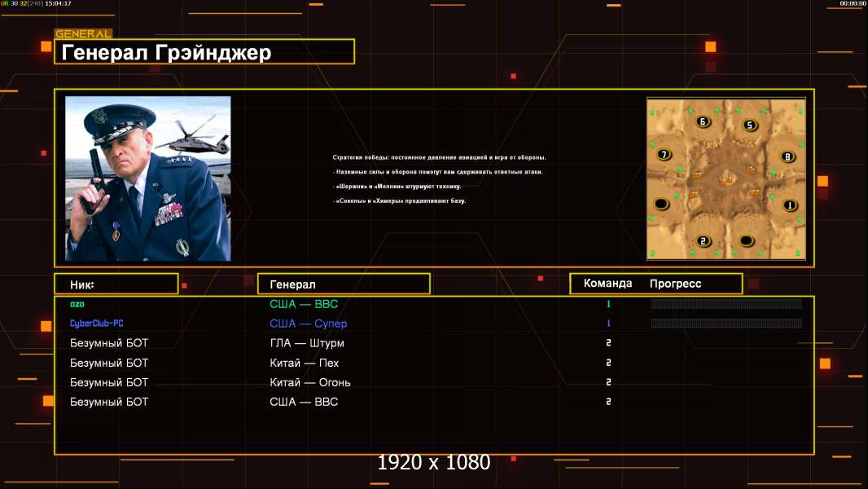The width and height of the screenshot is (868, 489).
Task: Click the "Китай — Огонь" general entry
Action: click(310, 382)
